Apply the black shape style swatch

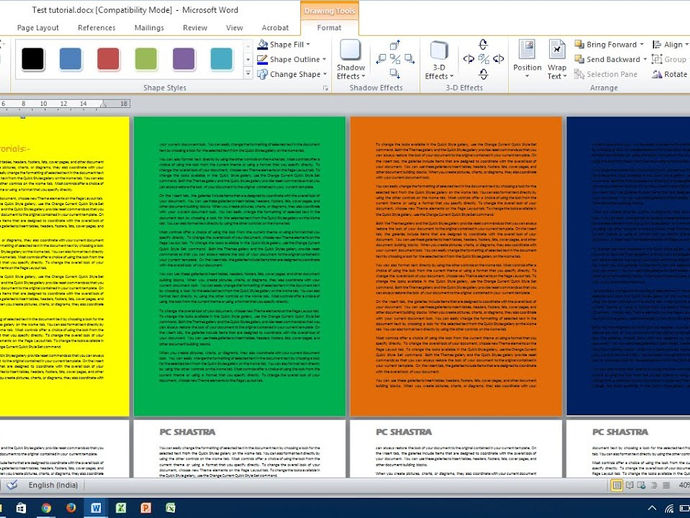pos(33,59)
